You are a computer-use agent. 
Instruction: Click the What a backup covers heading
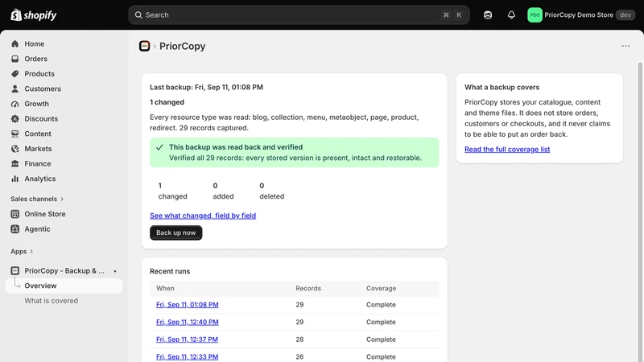click(x=502, y=87)
